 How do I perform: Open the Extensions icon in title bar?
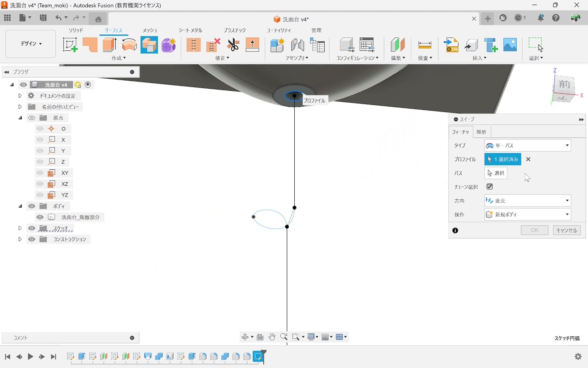503,18
